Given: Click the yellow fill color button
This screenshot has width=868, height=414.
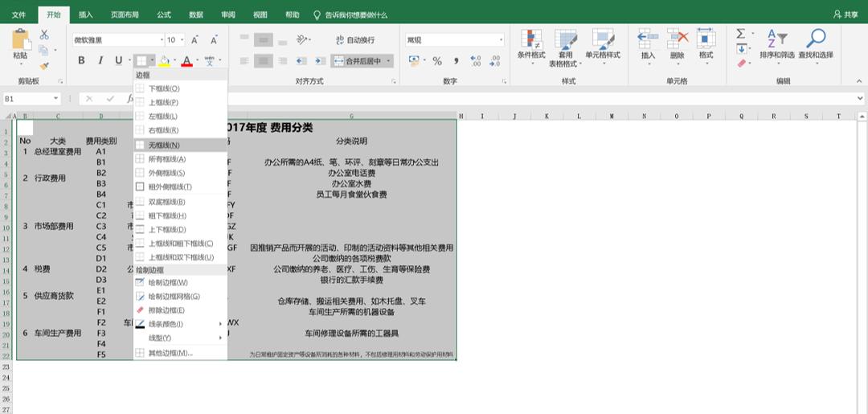Looking at the screenshot, I should click(x=165, y=60).
